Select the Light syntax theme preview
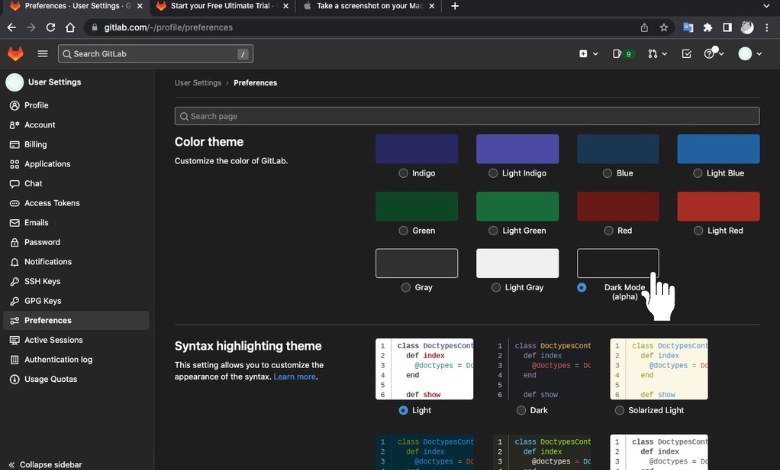This screenshot has height=470, width=780. [x=424, y=369]
